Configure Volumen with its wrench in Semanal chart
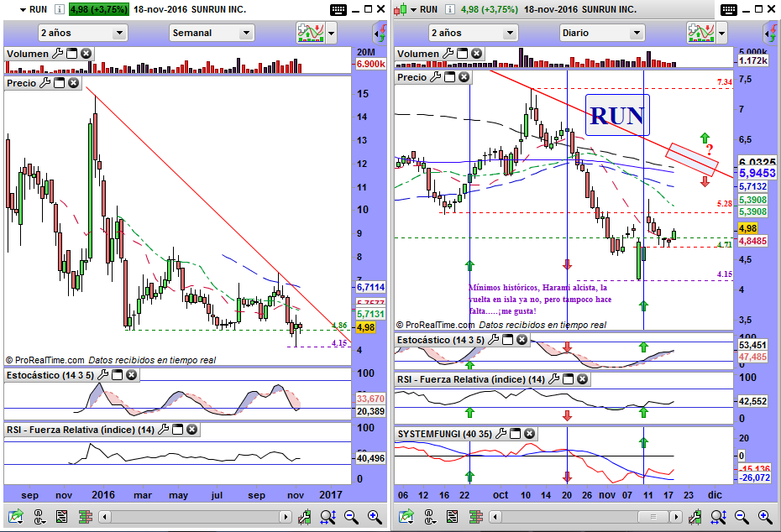Screen dimensions: 781x532 click(x=58, y=53)
